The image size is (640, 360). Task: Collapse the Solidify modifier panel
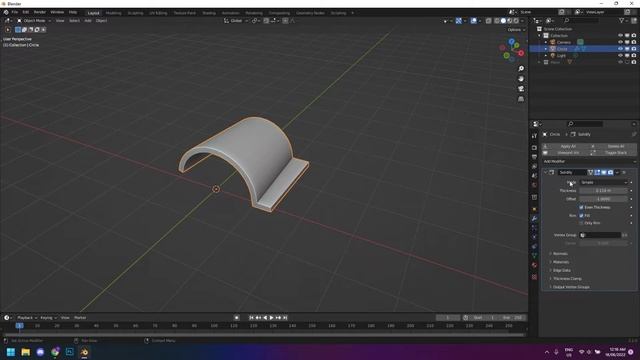coord(545,172)
